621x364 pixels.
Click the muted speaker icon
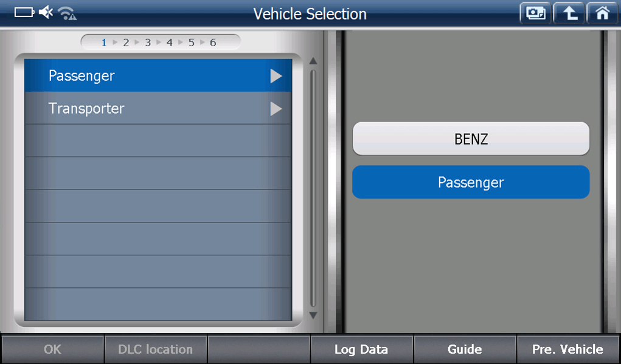(46, 13)
